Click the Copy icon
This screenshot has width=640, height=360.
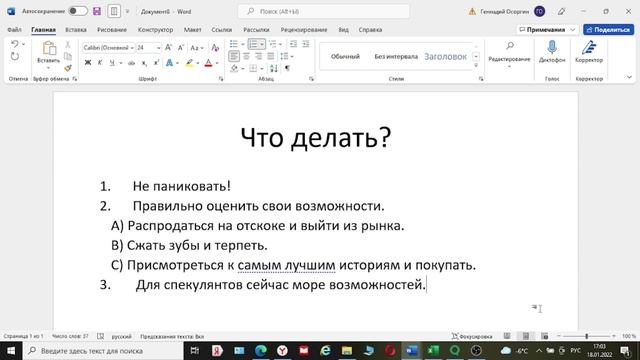click(x=68, y=56)
